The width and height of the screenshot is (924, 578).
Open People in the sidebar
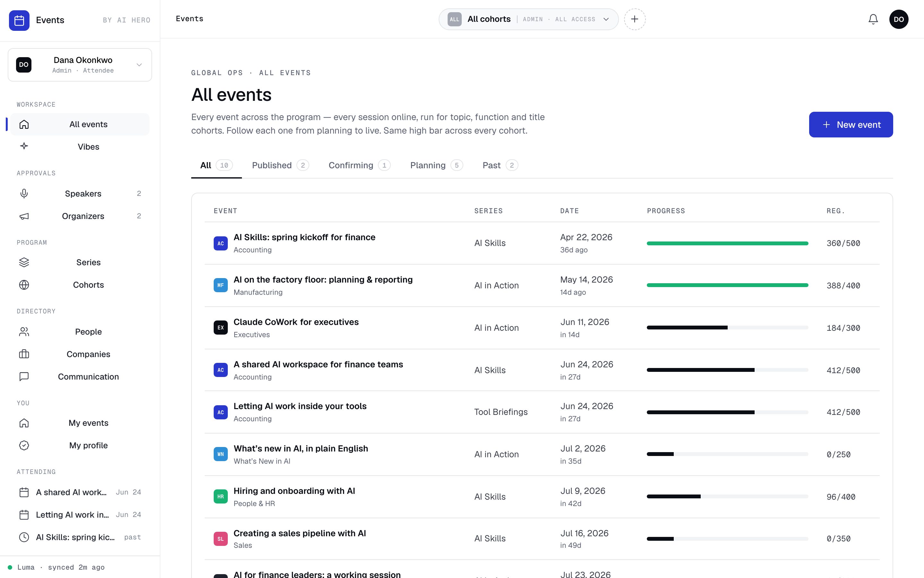80,331
